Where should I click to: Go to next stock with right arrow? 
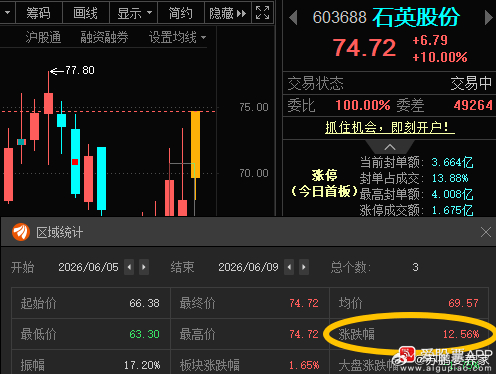pos(488,18)
